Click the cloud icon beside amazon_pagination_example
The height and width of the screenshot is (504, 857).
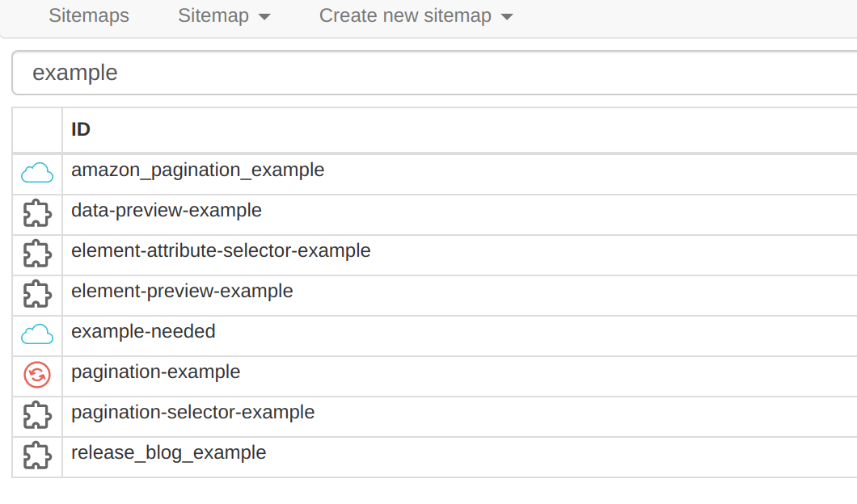36,172
